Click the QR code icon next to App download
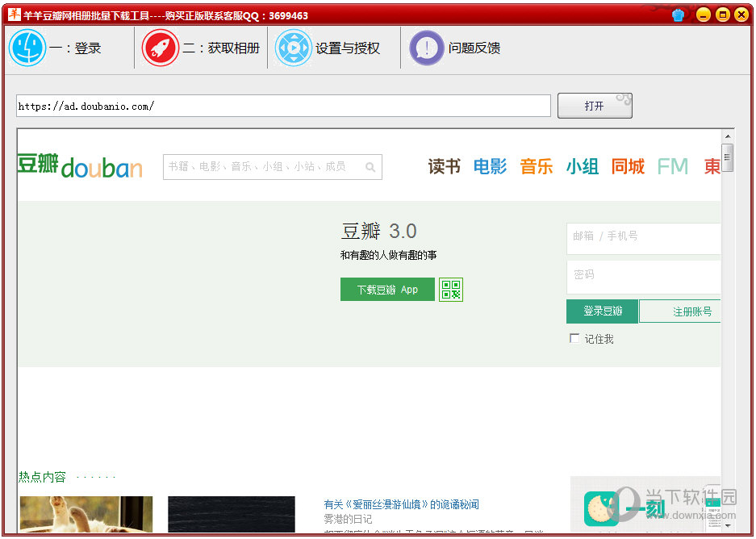 click(451, 289)
